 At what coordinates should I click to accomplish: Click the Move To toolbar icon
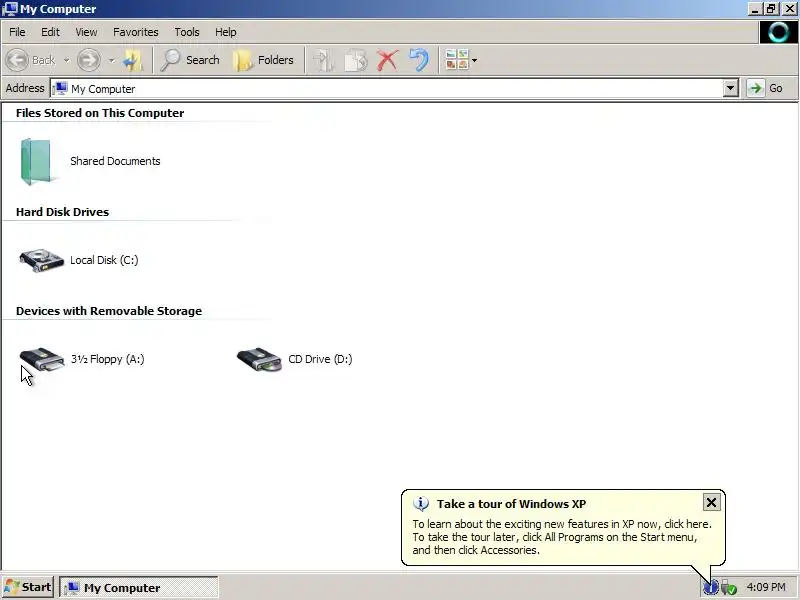(323, 60)
